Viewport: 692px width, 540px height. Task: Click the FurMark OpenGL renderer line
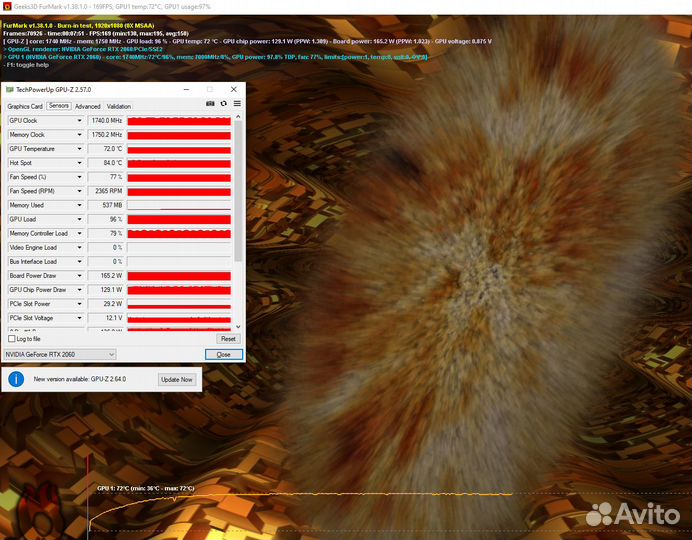pos(83,49)
